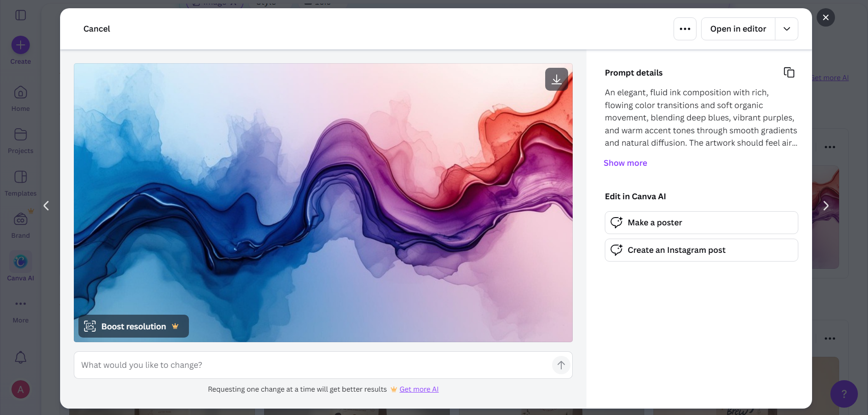Click the prompt description paragraph starting 'An elegant, fluid ink'

tap(701, 118)
